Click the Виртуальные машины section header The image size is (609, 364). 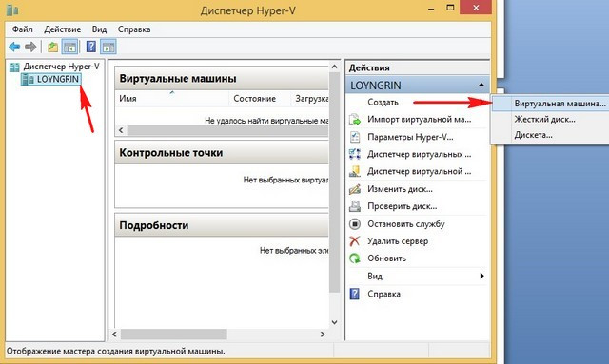[222, 78]
